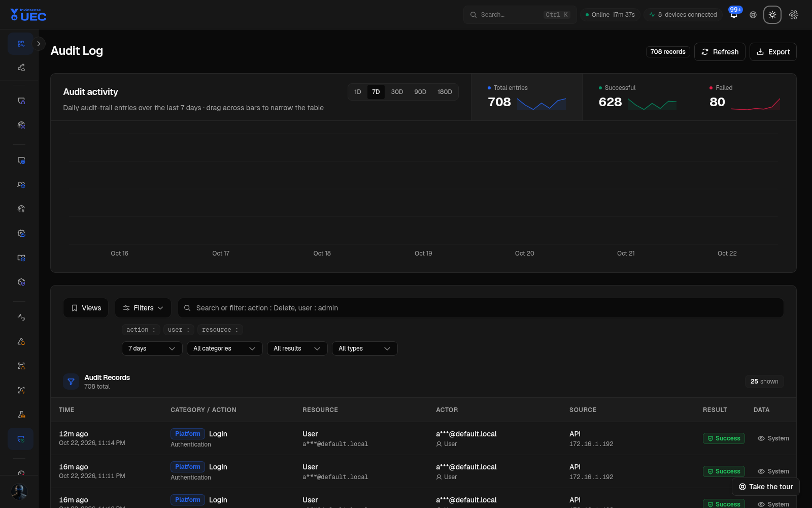Click the Online 17m 37s status indicator

pyautogui.click(x=610, y=15)
